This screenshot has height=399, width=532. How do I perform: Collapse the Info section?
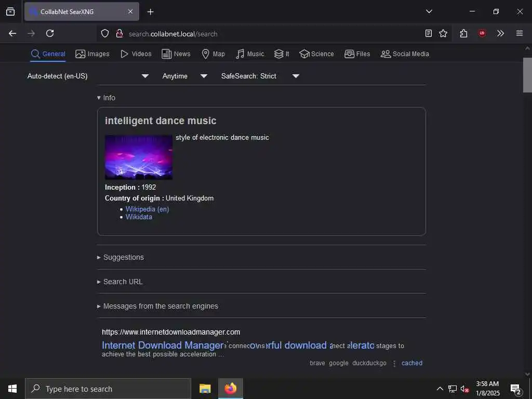tap(106, 98)
